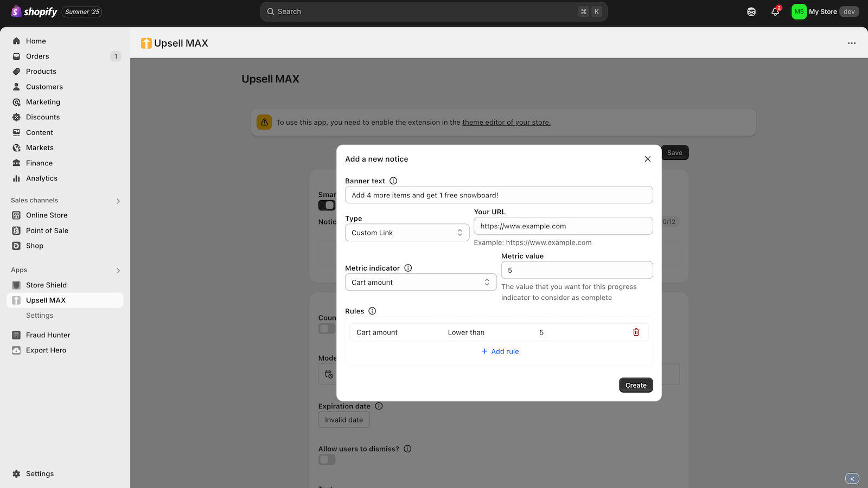Open the three-dot more actions menu
Viewport: 868px width, 488px height.
point(851,43)
